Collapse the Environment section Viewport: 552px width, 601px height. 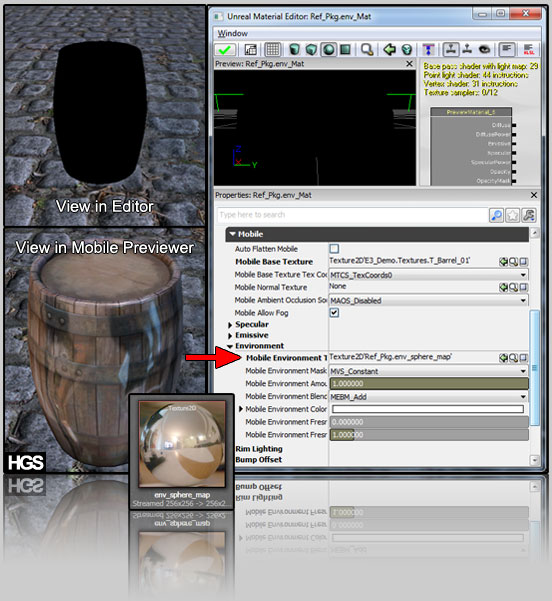click(x=230, y=346)
